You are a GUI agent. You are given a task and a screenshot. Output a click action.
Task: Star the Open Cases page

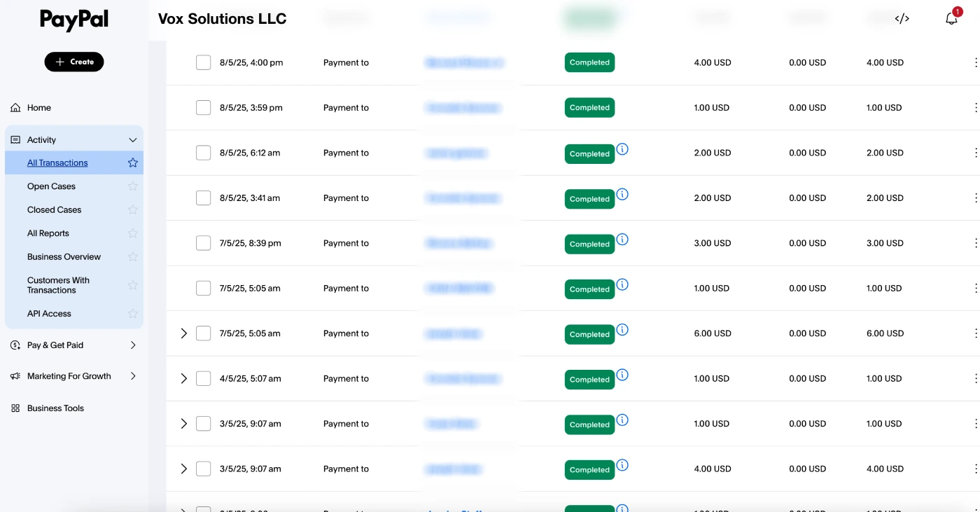click(132, 186)
